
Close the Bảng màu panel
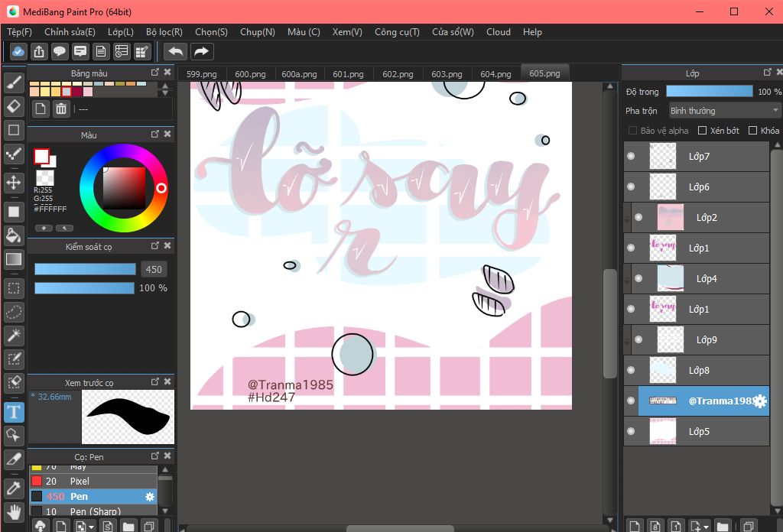[167, 73]
